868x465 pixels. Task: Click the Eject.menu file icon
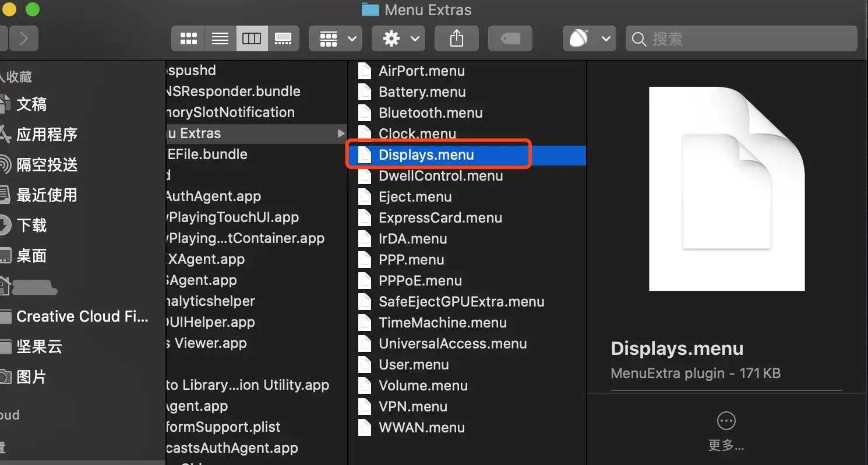pos(365,197)
